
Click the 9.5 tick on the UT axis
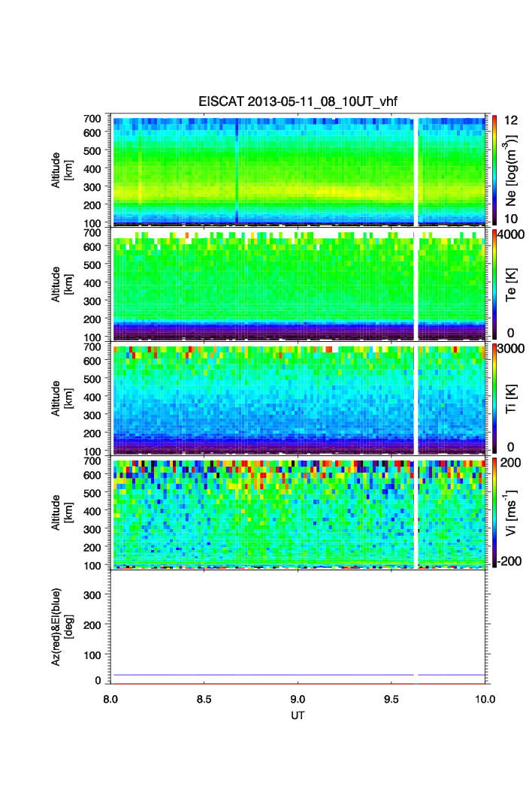pyautogui.click(x=391, y=698)
